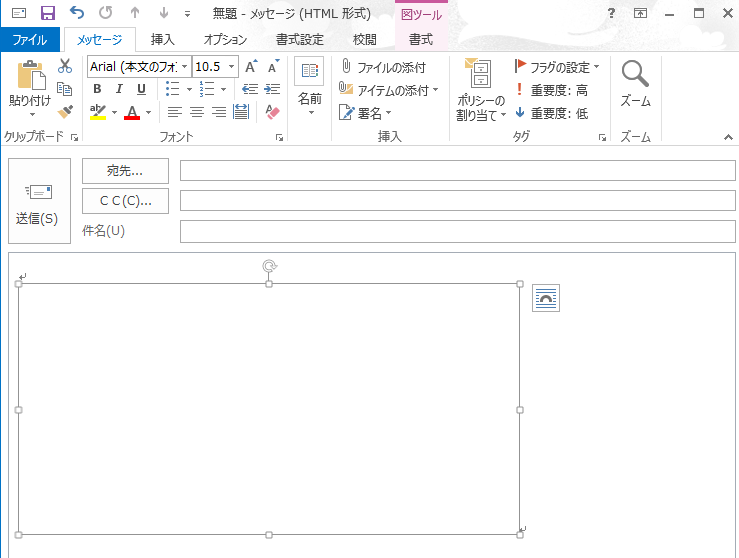This screenshot has width=739, height=558.
Task: Click the 件名 subject input field
Action: tap(457, 231)
